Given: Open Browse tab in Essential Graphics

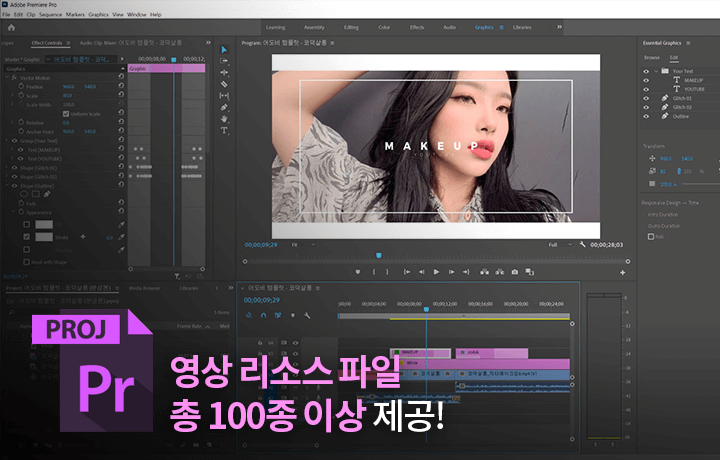Looking at the screenshot, I should 652,58.
